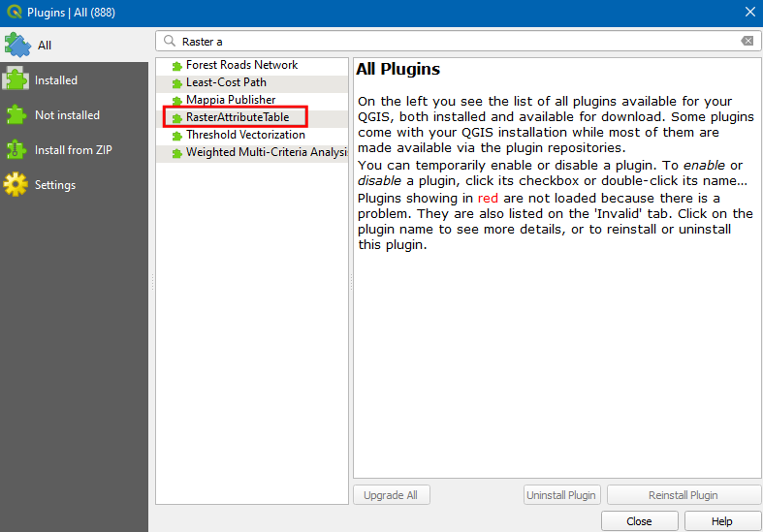This screenshot has height=532, width=763.
Task: Open the Installed tab
Action: 56,80
